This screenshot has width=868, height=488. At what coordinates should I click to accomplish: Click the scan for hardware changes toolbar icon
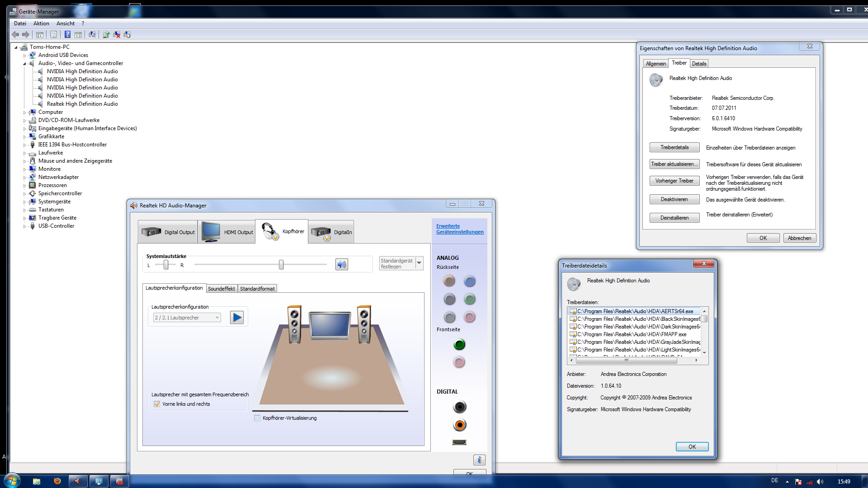click(x=92, y=34)
